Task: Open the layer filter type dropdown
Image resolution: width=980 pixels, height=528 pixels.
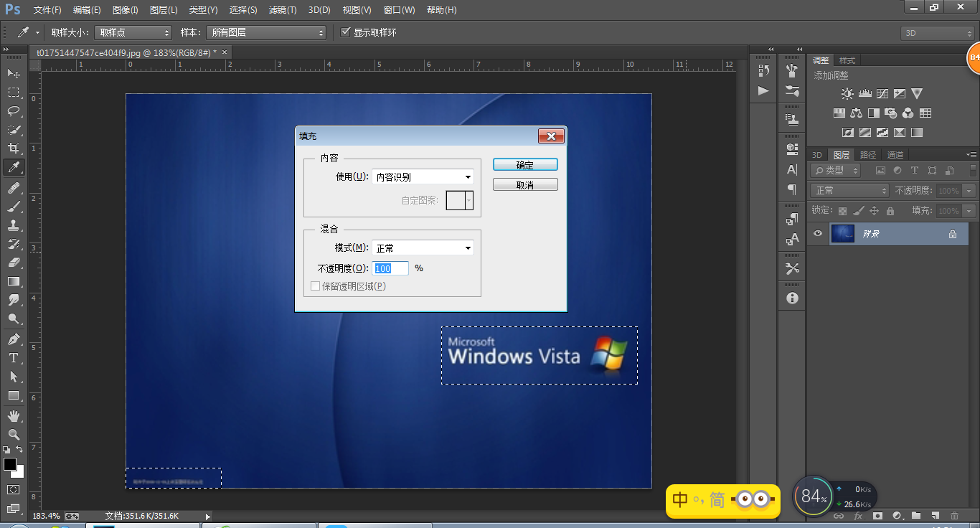Action: 836,171
